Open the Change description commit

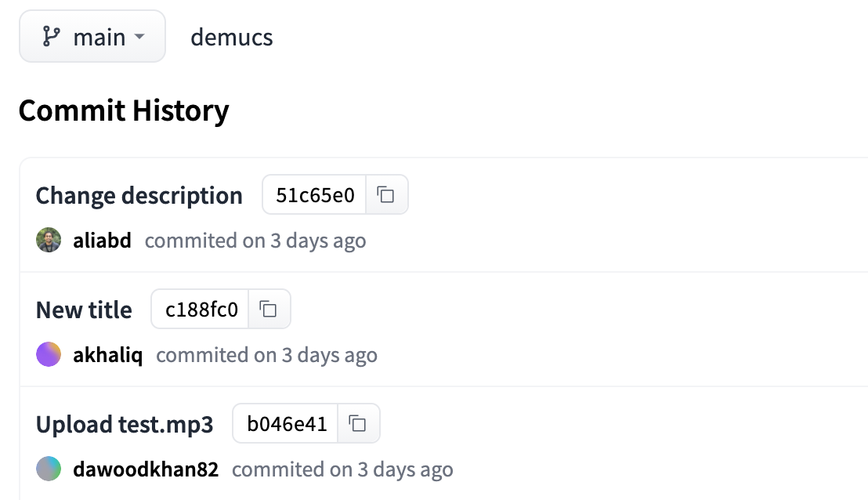139,195
